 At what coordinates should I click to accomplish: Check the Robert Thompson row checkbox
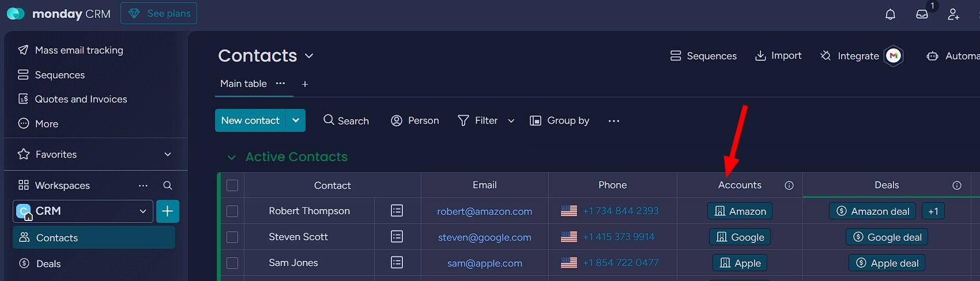(x=232, y=211)
